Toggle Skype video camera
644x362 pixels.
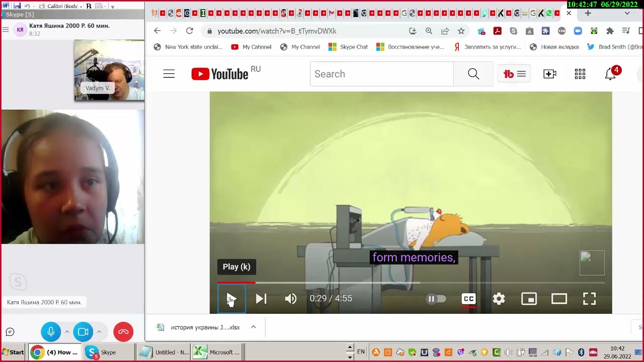(83, 332)
